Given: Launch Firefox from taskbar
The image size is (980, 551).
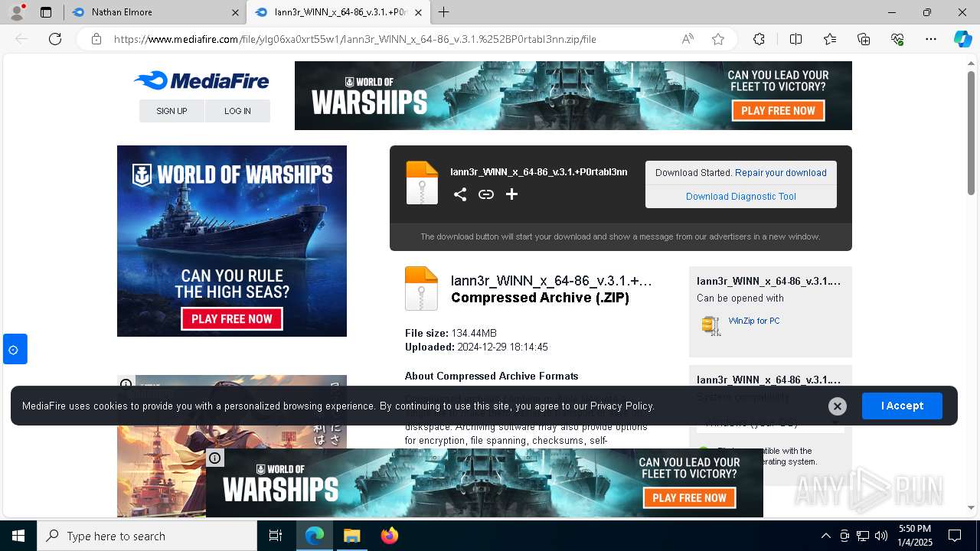Looking at the screenshot, I should pos(390,536).
